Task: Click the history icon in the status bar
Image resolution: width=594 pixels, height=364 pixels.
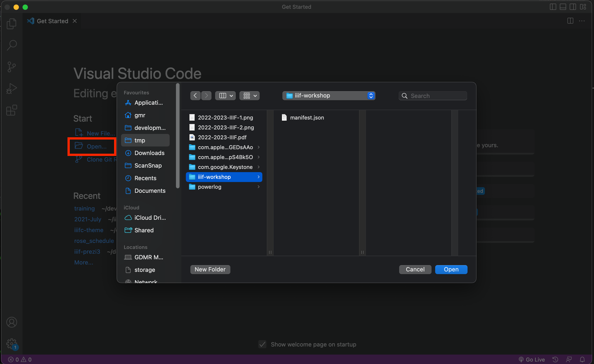Action: pyautogui.click(x=555, y=360)
